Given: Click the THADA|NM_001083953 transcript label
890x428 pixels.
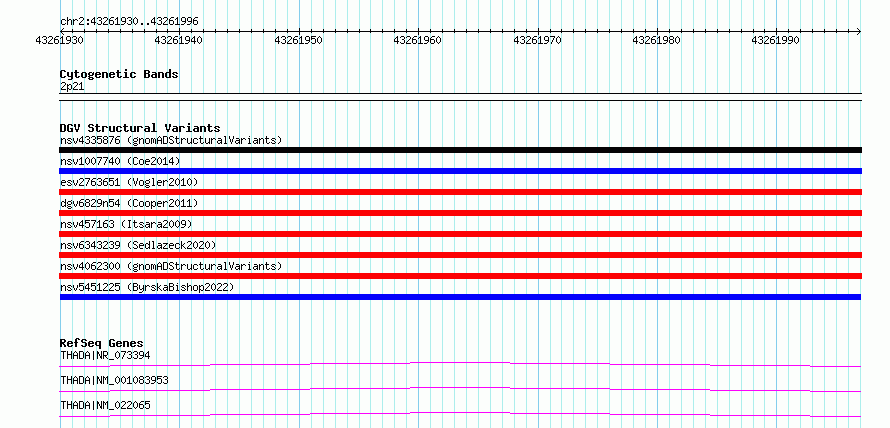Looking at the screenshot, I should tap(114, 380).
